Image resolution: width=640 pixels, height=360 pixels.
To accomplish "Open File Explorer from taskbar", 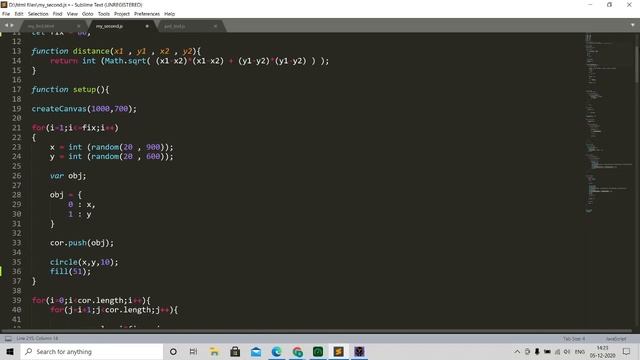I will [x=214, y=351].
